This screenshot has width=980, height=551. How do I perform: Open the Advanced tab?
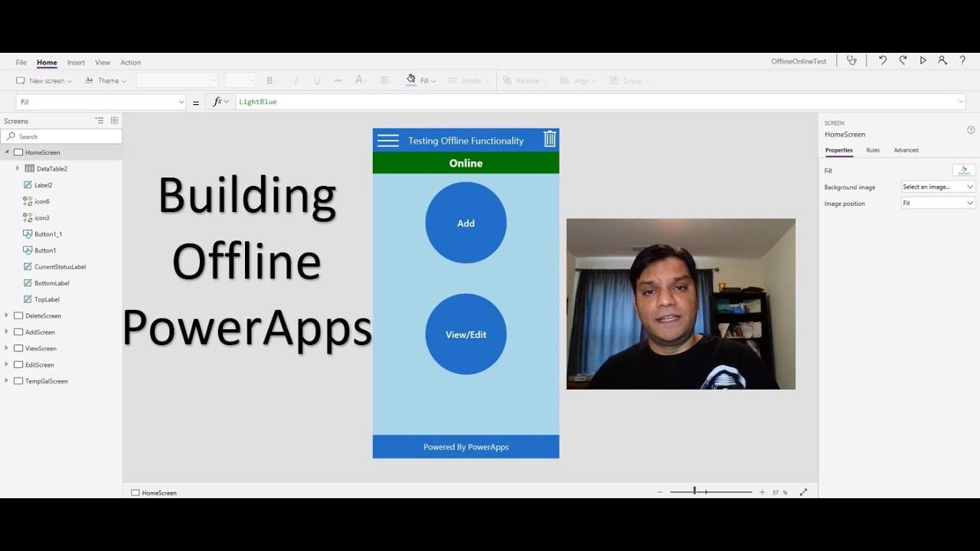click(x=906, y=150)
